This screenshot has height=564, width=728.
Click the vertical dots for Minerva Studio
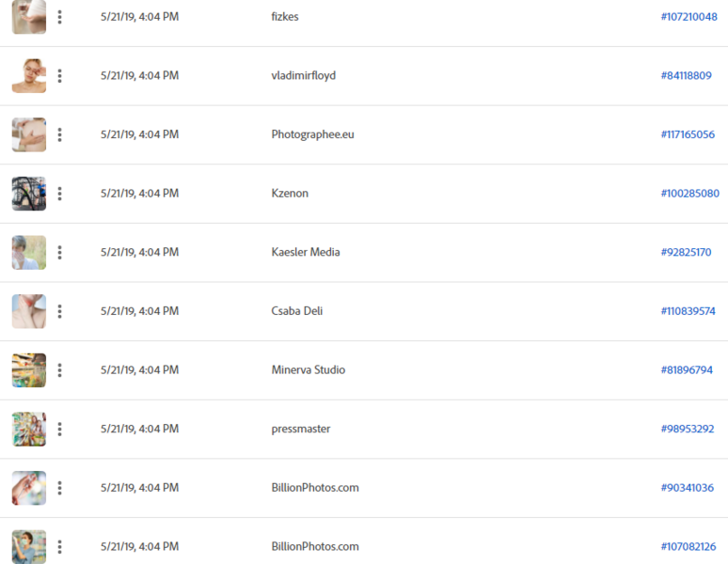(59, 370)
